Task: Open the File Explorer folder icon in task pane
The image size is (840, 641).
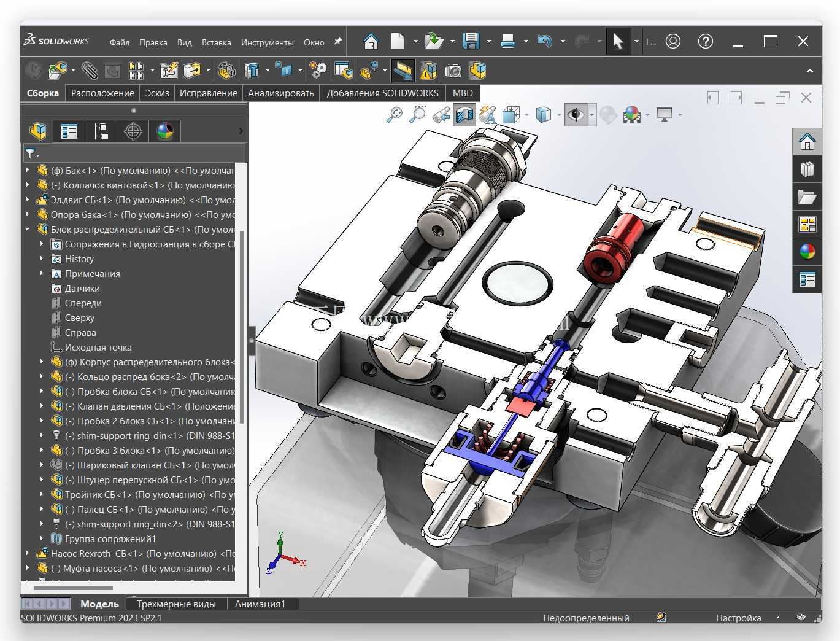Action: (x=807, y=197)
